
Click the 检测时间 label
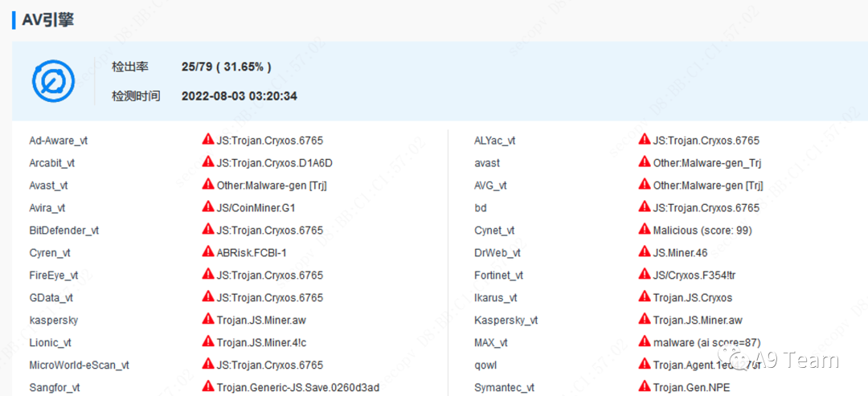click(x=136, y=96)
